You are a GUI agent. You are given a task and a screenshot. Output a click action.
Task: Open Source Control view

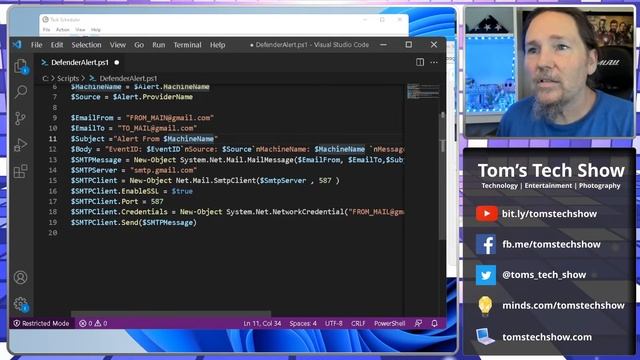[x=20, y=118]
